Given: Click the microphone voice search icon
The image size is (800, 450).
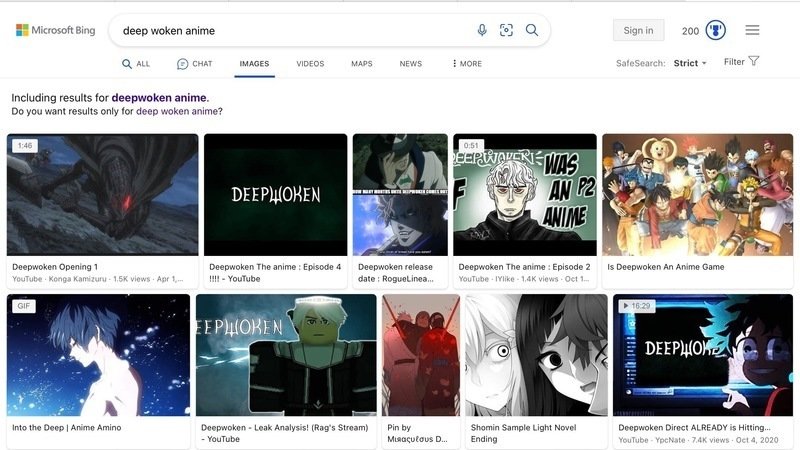Looking at the screenshot, I should 482,30.
